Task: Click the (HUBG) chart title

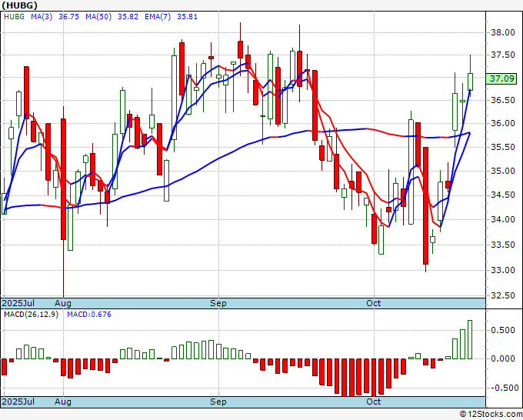Action: [x=19, y=5]
